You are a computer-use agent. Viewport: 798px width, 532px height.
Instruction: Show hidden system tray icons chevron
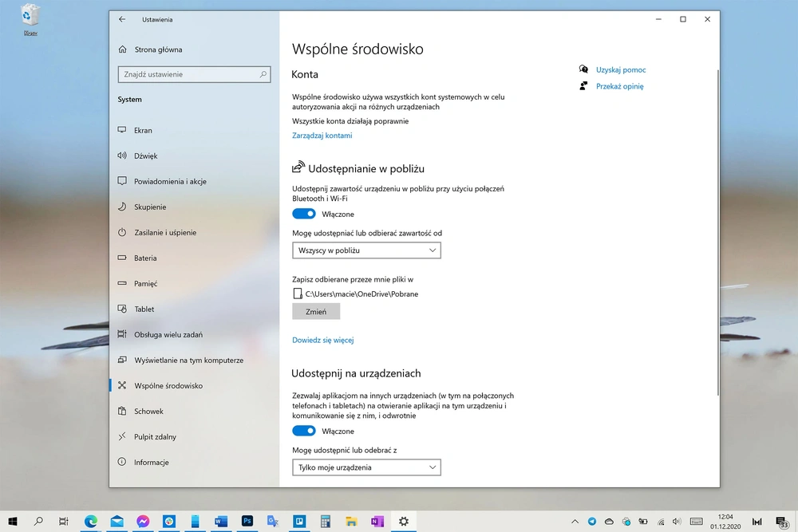575,522
